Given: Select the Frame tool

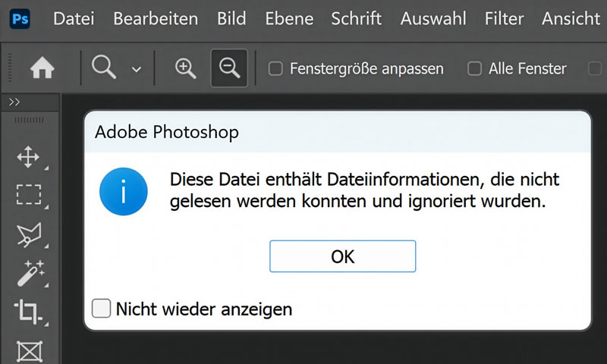Looking at the screenshot, I should pyautogui.click(x=28, y=350).
